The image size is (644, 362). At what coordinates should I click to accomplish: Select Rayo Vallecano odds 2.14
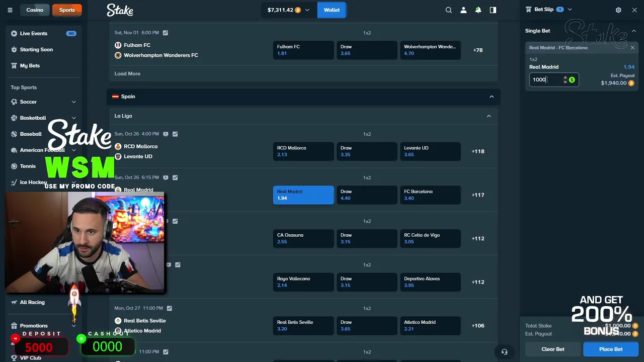click(303, 282)
